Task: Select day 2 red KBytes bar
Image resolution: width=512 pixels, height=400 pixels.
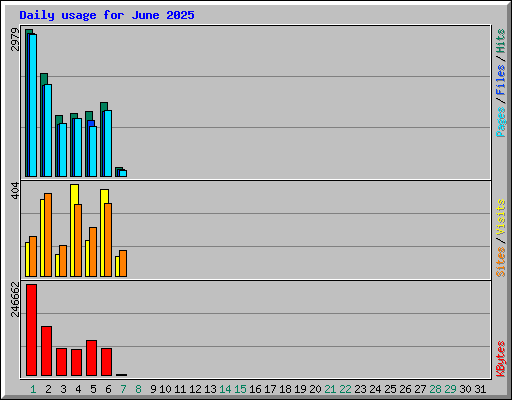Action: [x=46, y=351]
